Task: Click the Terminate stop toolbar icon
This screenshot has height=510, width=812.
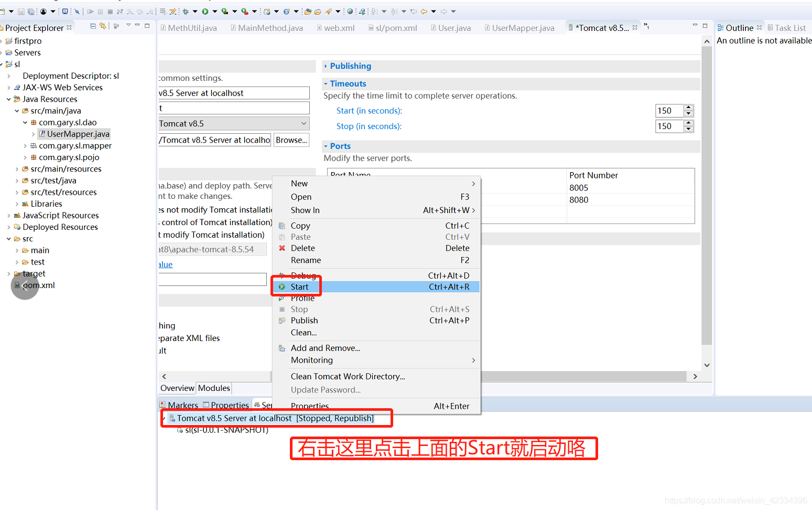Action: (110, 12)
